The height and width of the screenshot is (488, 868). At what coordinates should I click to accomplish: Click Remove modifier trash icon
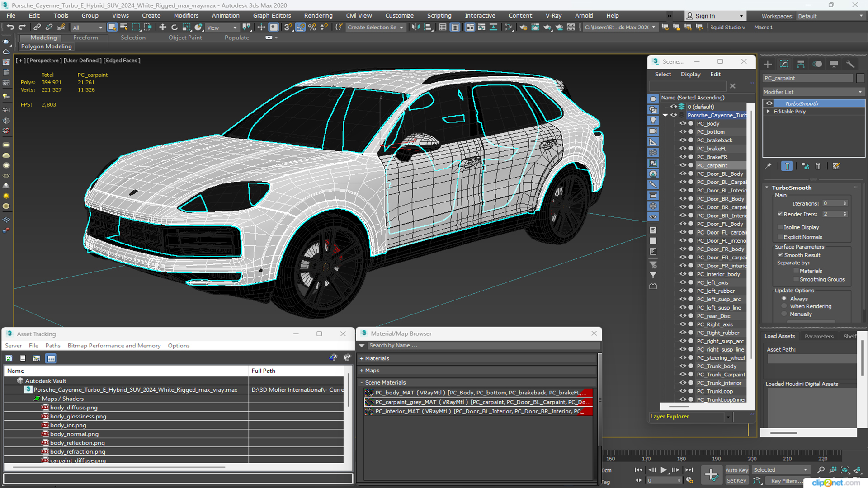(818, 166)
